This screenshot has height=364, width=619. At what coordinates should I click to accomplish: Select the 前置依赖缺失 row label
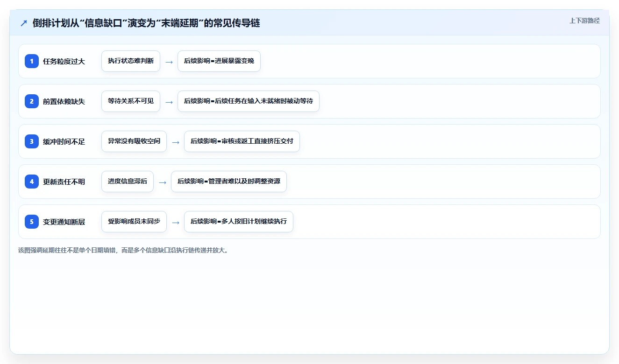(x=64, y=101)
